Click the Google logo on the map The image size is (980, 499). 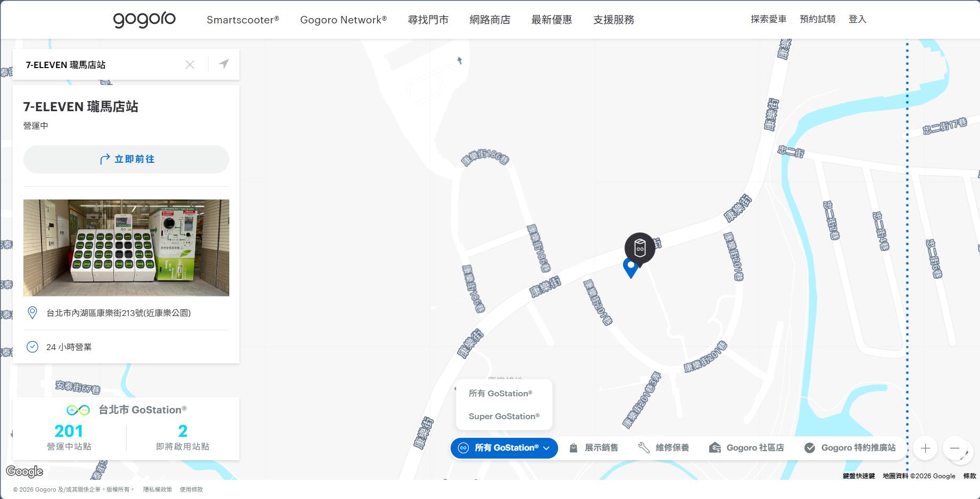point(24,471)
